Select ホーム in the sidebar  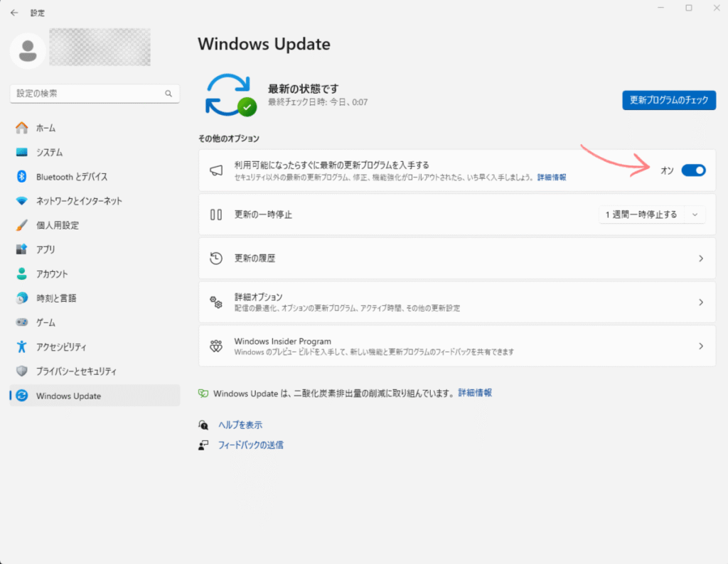point(95,128)
